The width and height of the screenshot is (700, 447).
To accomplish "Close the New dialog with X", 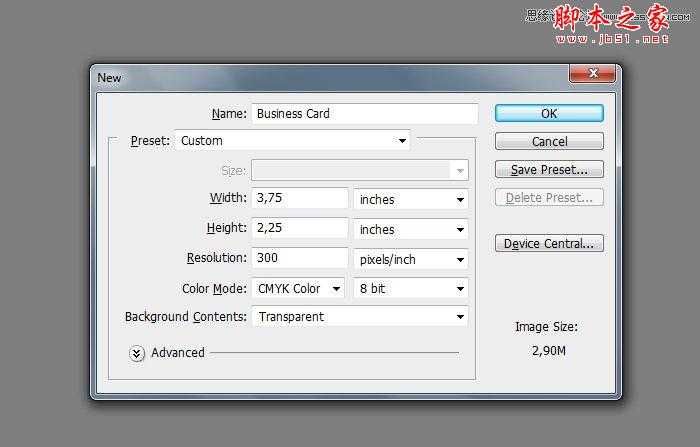I will [591, 75].
